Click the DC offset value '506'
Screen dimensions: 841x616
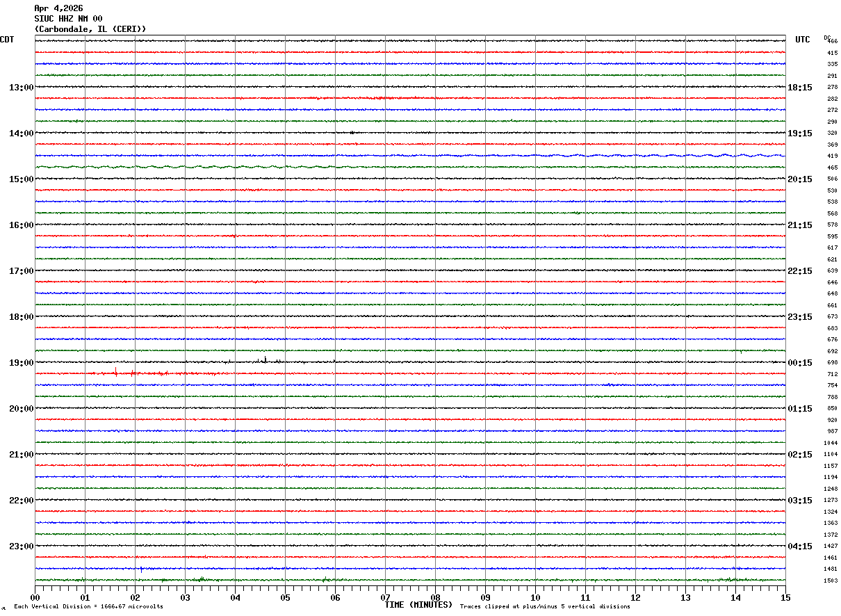click(x=832, y=179)
